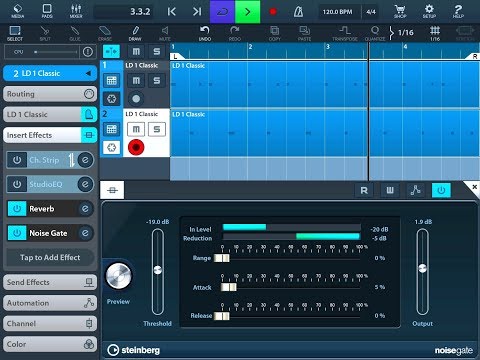
Task: Expand the Color section
Action: click(50, 344)
